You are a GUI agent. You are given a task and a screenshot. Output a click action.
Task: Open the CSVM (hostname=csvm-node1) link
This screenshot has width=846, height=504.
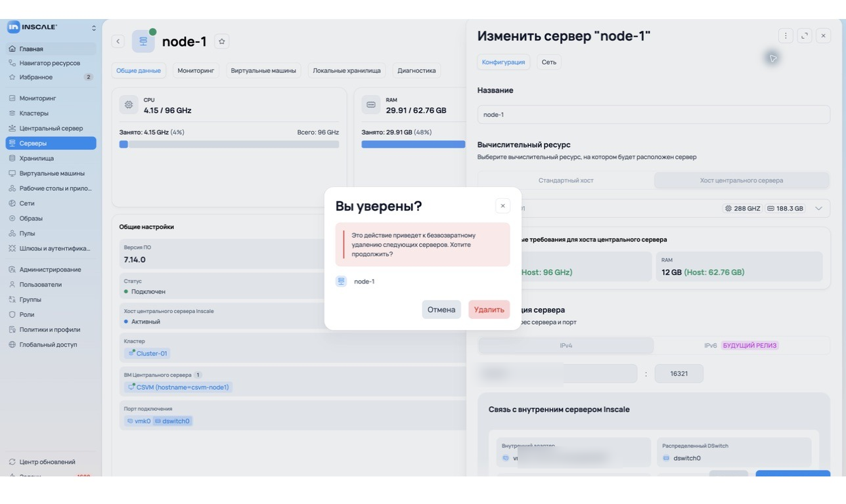tap(178, 387)
